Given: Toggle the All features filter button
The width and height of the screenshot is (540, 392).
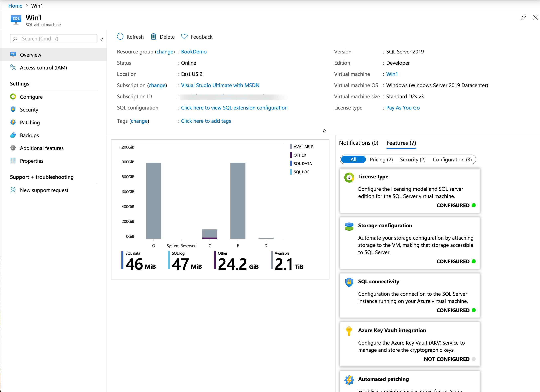Looking at the screenshot, I should pos(352,160).
